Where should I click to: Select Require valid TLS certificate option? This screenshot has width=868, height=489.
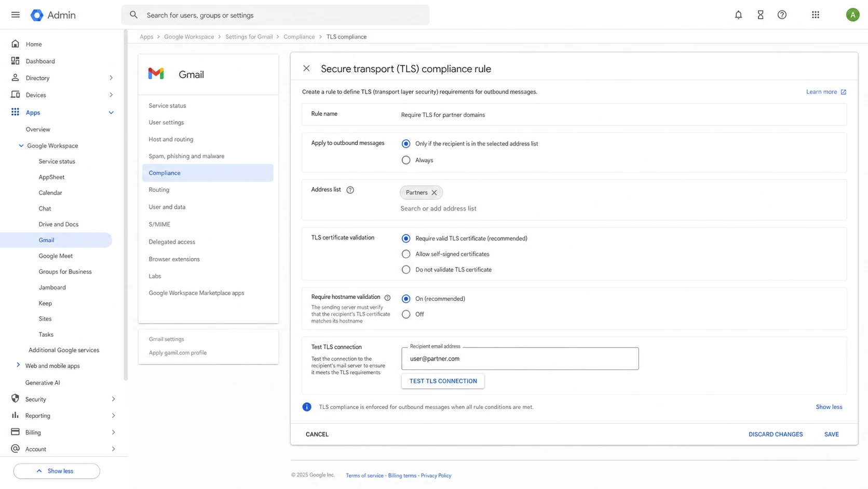pos(406,239)
